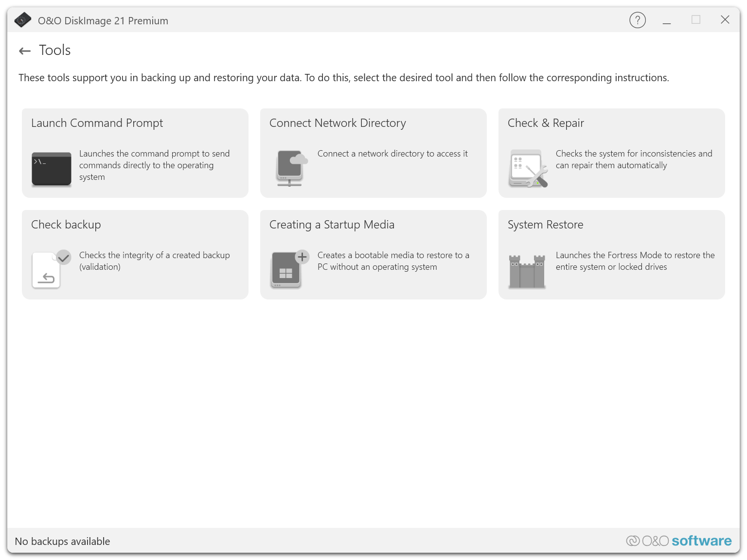Click the Tools page heading
This screenshot has width=747, height=560.
click(x=54, y=50)
